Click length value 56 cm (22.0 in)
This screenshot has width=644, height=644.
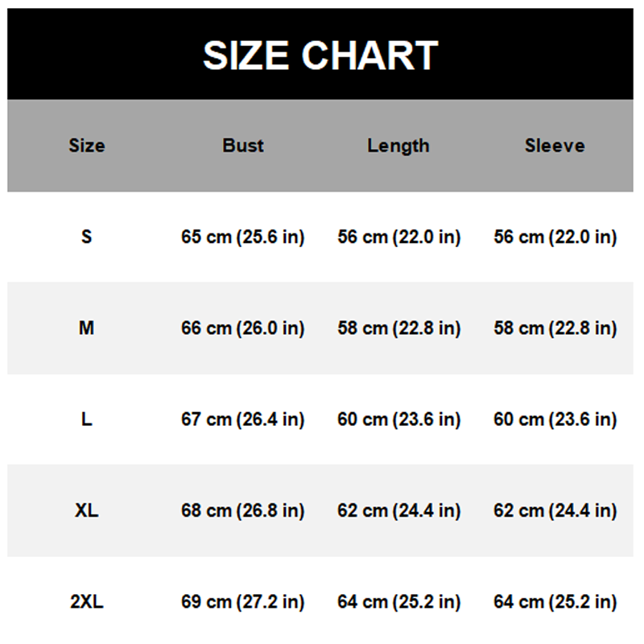[399, 237]
